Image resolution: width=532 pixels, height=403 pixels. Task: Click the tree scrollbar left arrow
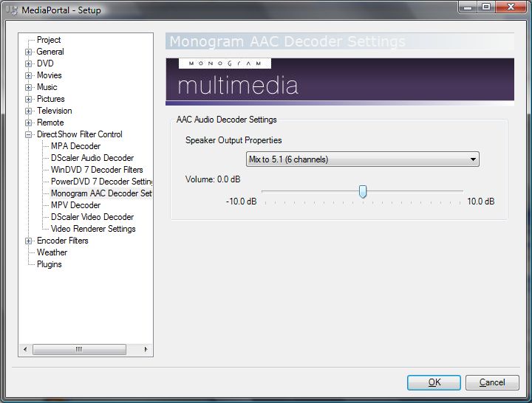pyautogui.click(x=25, y=349)
